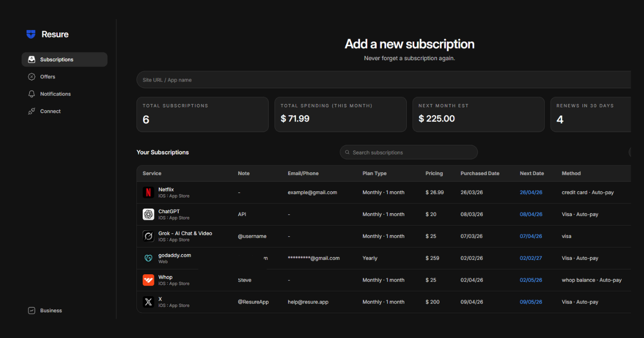644x338 pixels.
Task: Click the Pricing column header
Action: pos(434,173)
